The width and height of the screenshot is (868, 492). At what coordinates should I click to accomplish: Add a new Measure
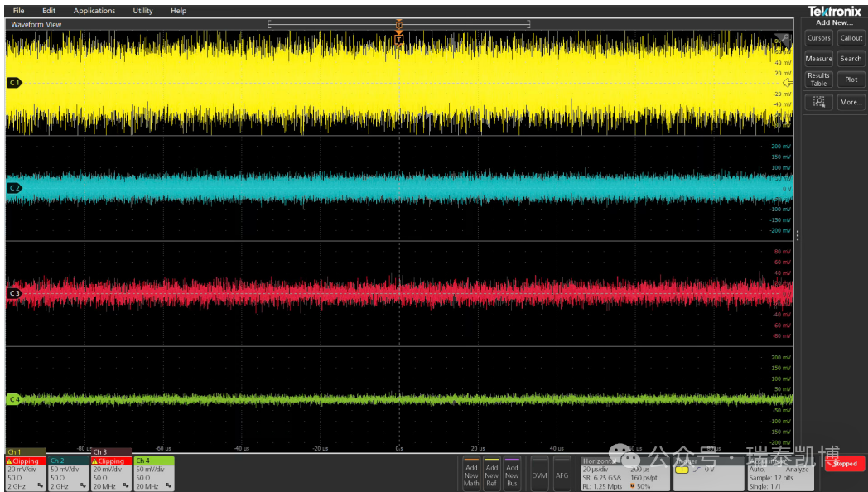[x=818, y=59]
